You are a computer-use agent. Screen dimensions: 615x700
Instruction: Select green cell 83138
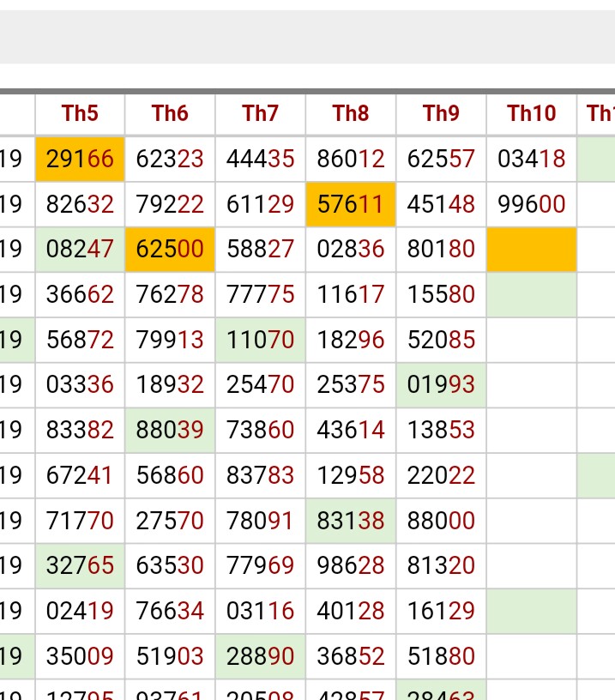point(351,521)
